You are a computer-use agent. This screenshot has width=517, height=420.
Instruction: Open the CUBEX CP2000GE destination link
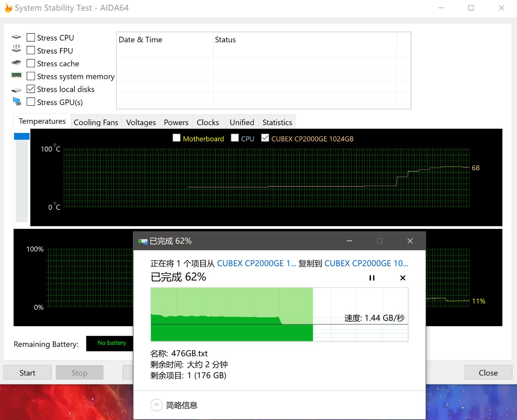[367, 263]
